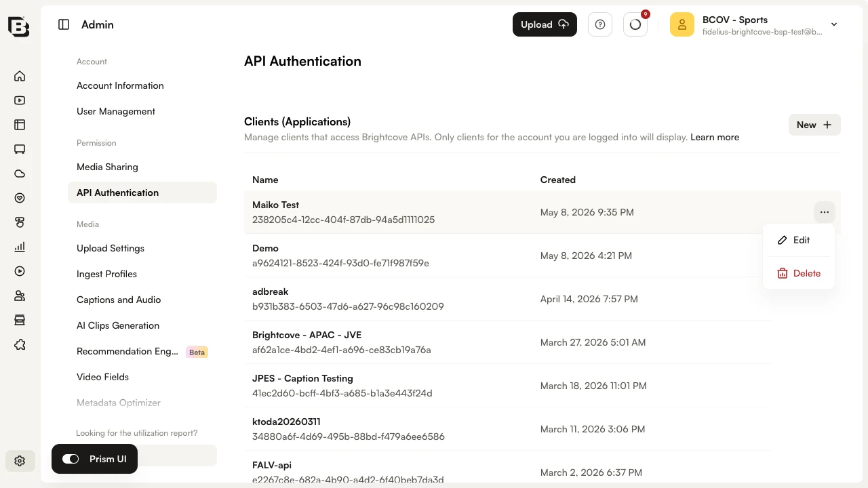Select the FALV-api client name
868x488 pixels.
click(272, 465)
